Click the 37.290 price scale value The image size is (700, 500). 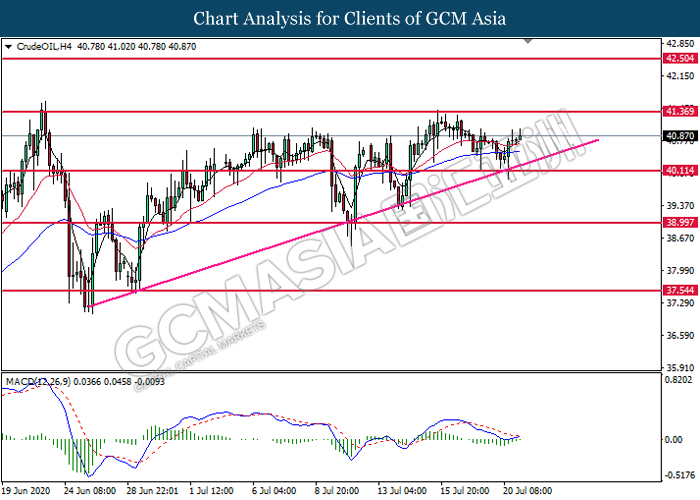(680, 303)
